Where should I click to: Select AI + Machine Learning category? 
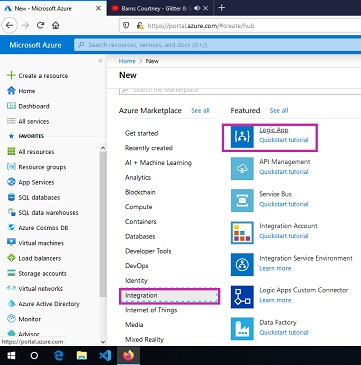tap(158, 163)
